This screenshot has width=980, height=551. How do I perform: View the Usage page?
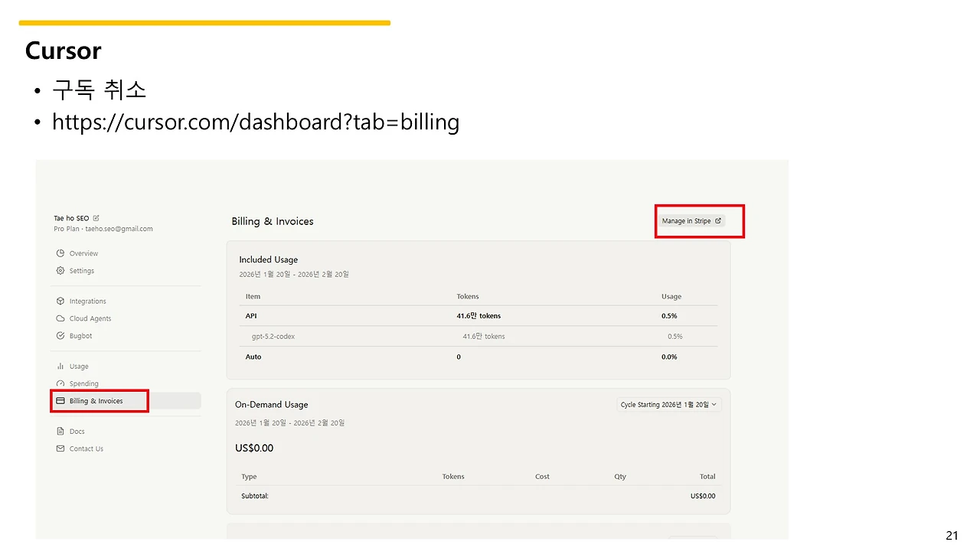(79, 367)
